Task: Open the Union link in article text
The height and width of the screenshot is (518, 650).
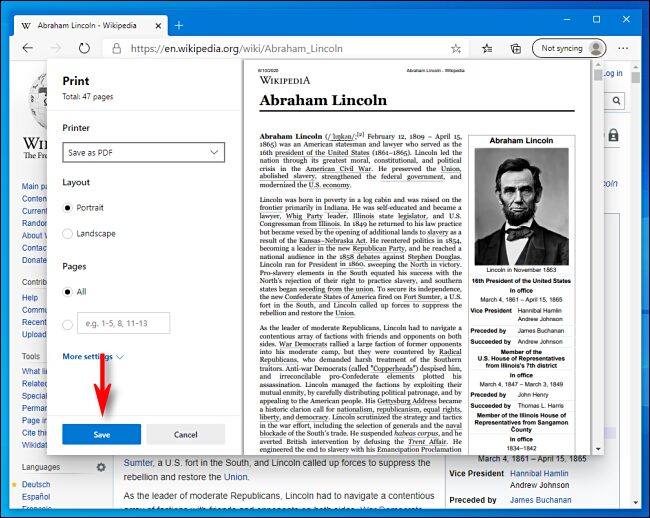Action: (x=235, y=477)
